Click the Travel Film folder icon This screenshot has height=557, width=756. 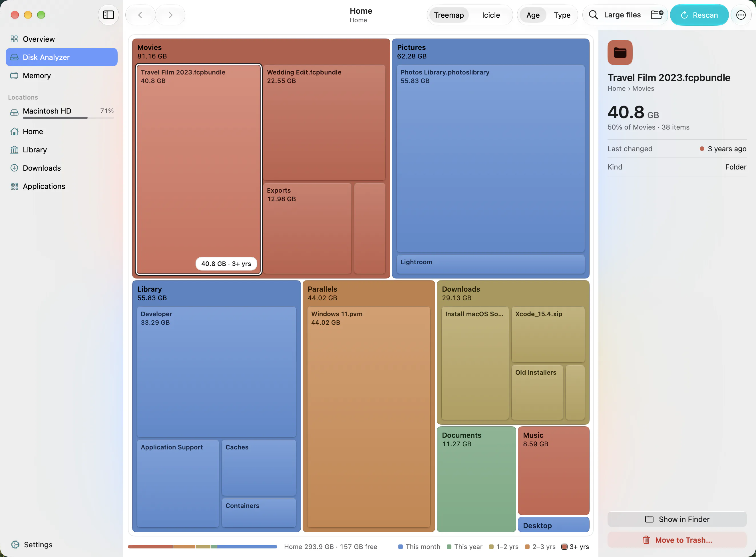click(620, 53)
